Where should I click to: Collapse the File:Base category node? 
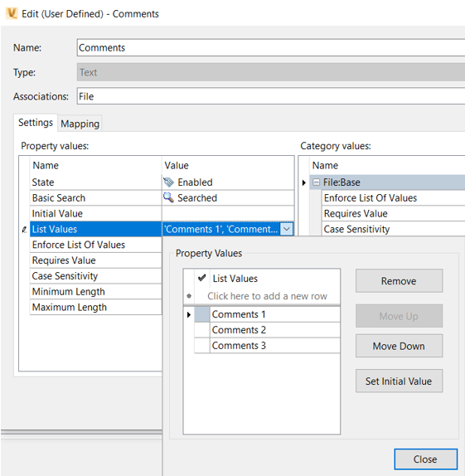click(317, 182)
